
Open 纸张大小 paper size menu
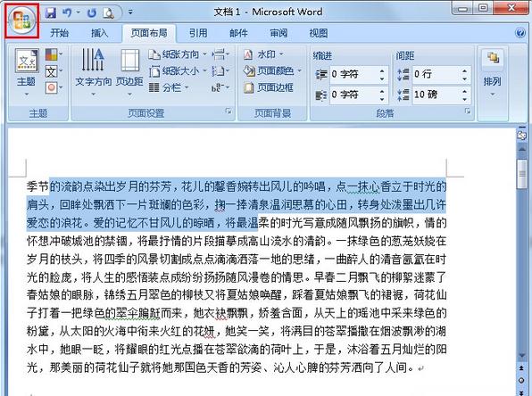(178, 70)
